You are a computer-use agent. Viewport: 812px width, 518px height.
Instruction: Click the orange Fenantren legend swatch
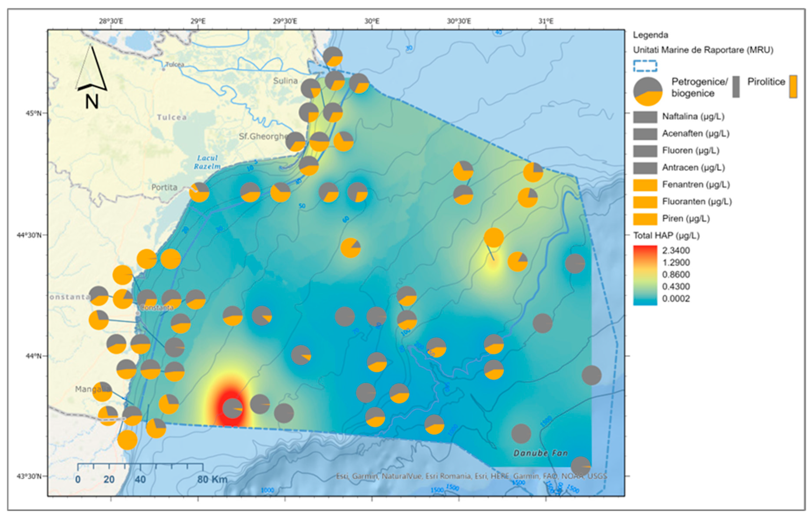[645, 185]
